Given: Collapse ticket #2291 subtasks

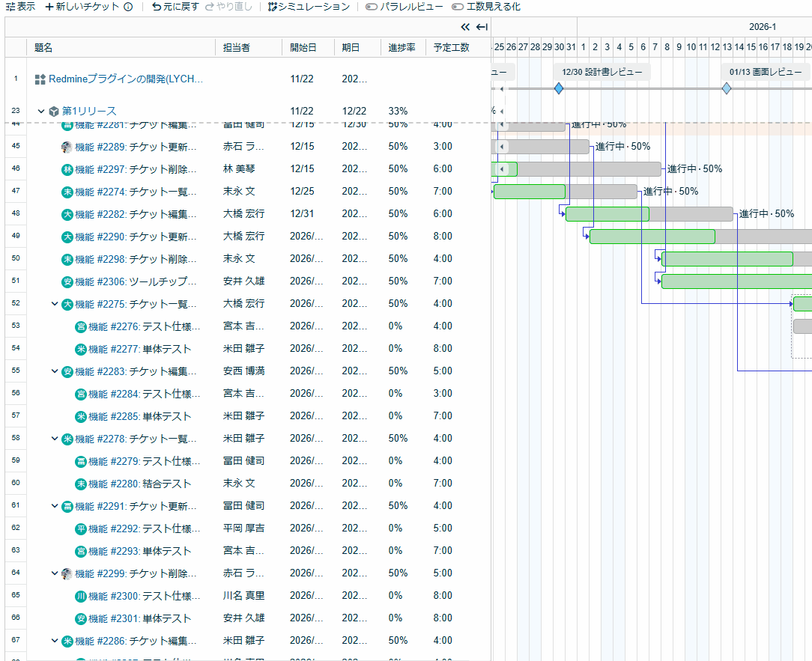Looking at the screenshot, I should pyautogui.click(x=55, y=506).
